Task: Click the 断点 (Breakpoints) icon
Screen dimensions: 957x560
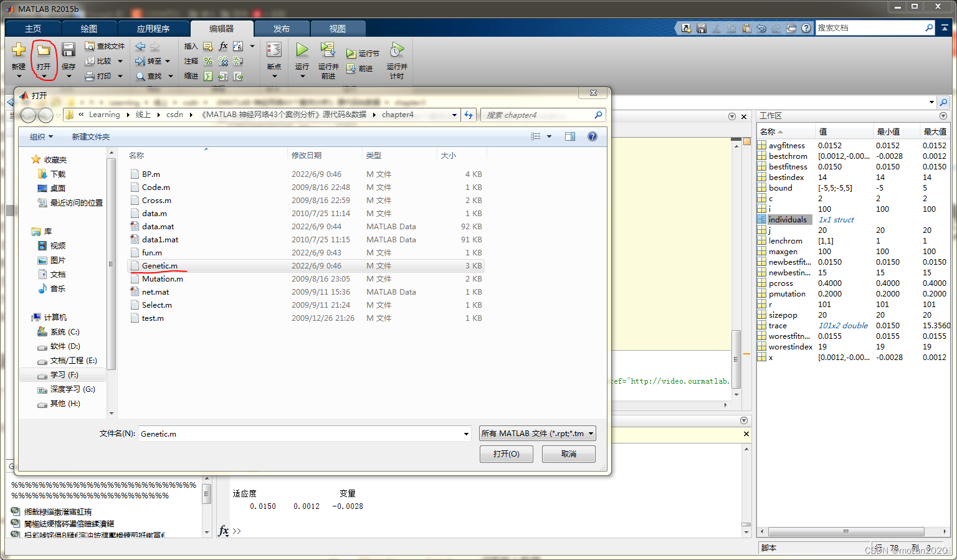Action: pos(274,50)
